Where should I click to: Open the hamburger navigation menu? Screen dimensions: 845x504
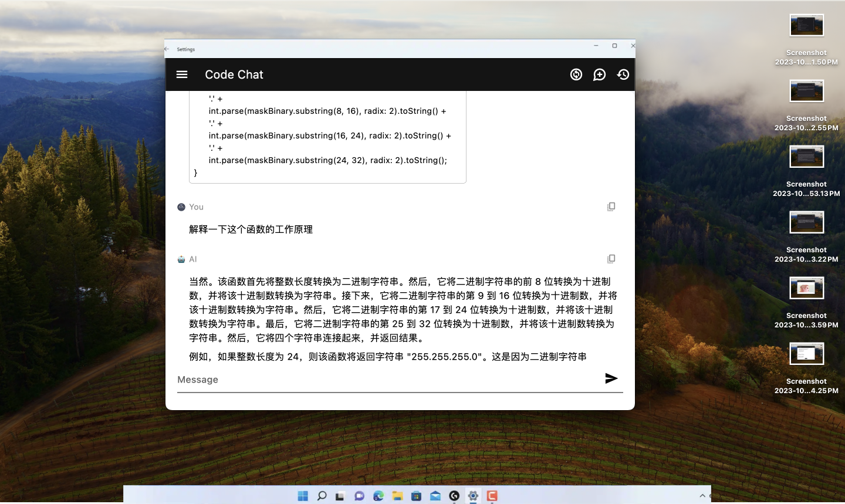182,75
